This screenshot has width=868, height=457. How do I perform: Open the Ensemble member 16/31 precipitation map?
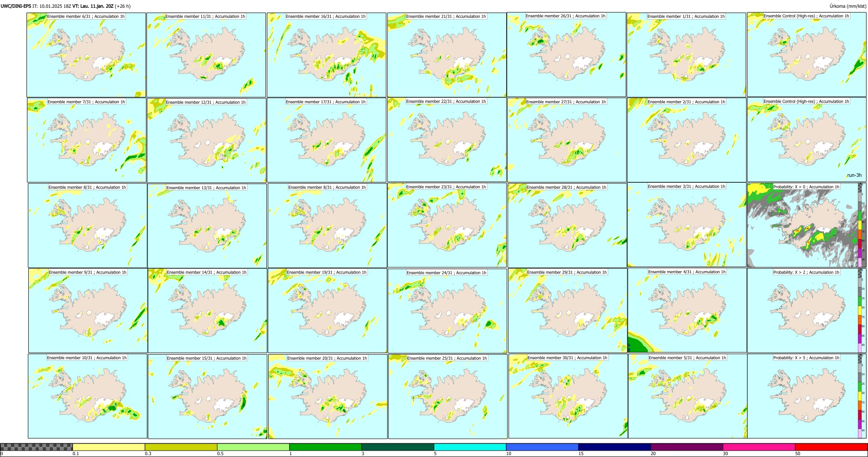[327, 55]
